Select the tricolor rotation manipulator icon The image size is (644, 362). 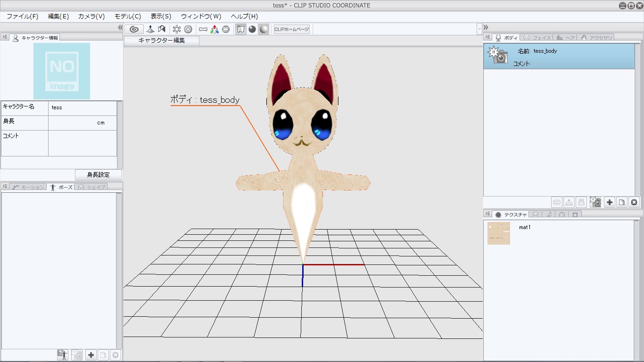[215, 29]
